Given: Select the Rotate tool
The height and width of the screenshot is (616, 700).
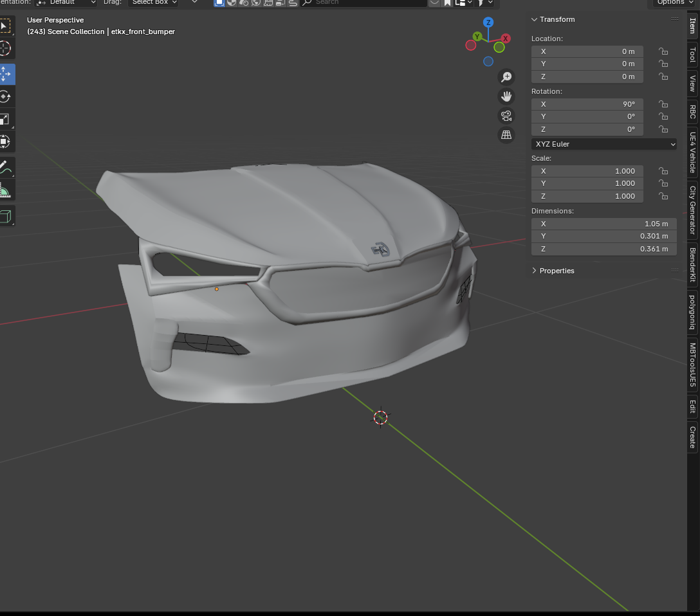Looking at the screenshot, I should (5, 96).
